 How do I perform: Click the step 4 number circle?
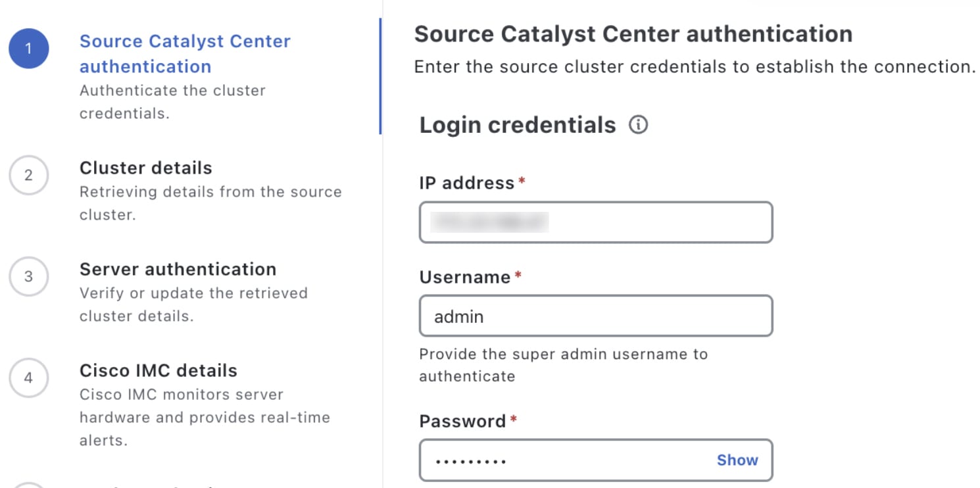[28, 378]
